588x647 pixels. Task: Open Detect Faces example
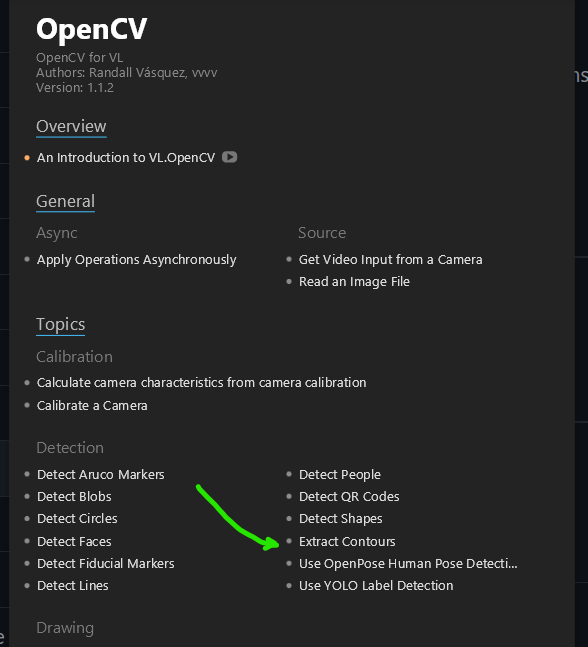point(74,541)
